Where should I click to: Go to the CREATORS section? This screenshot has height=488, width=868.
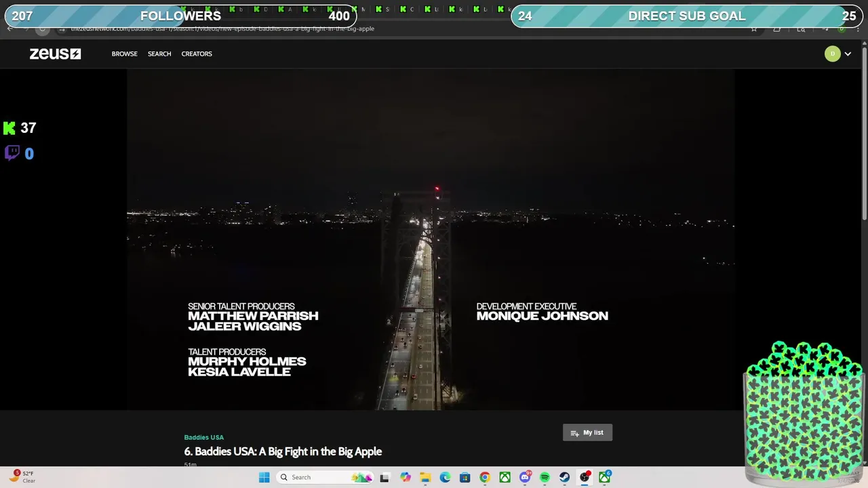[x=197, y=54]
